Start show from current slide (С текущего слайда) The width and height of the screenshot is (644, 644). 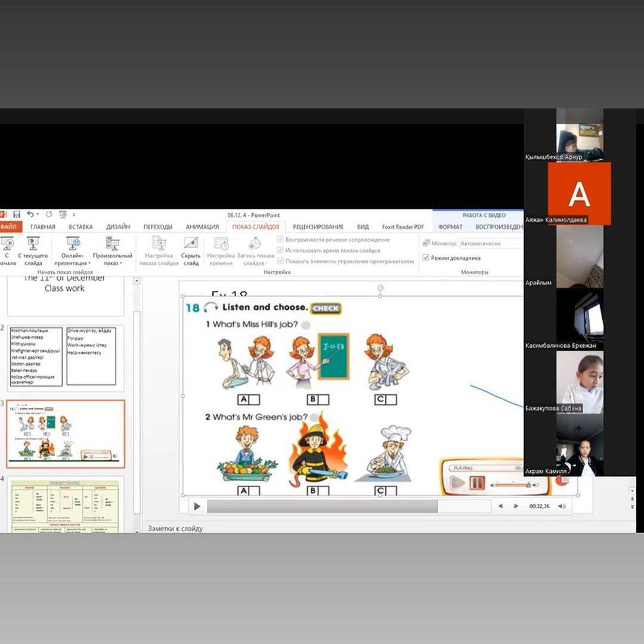pos(33,252)
